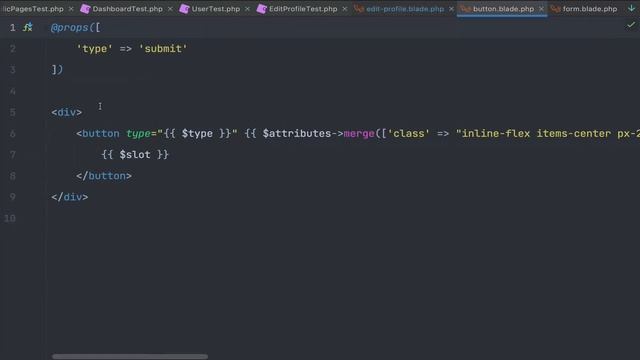Switch to the form.blade.php tab
Image resolution: width=640 pixels, height=360 pixels.
[x=590, y=9]
